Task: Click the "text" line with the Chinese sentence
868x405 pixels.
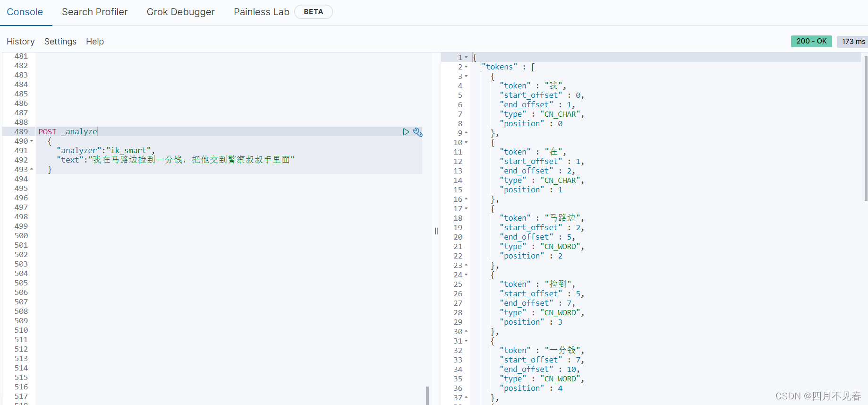Action: pos(175,160)
